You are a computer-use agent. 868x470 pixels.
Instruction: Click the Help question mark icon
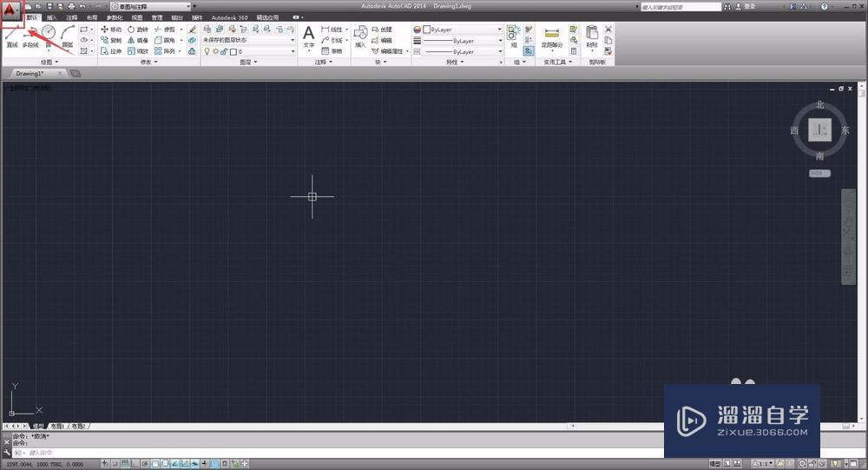(x=825, y=6)
